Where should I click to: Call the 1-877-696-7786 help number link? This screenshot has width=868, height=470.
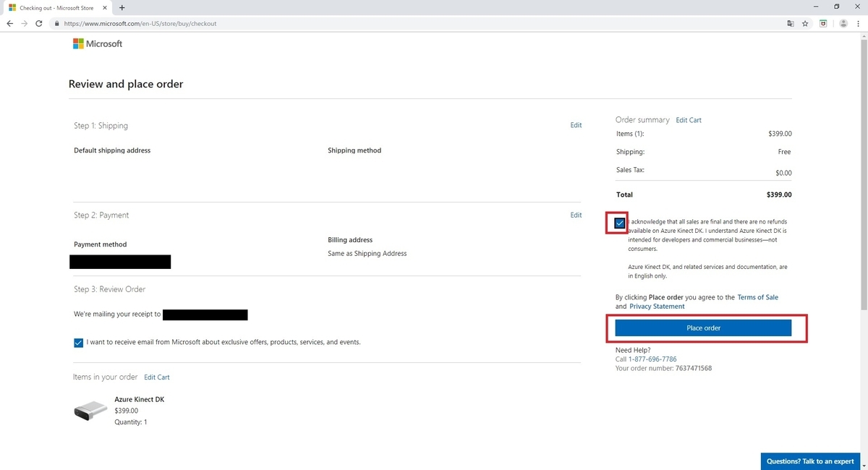pyautogui.click(x=652, y=359)
